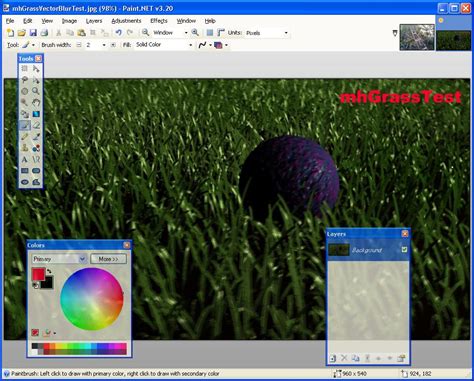
Task: Open the Layers menu
Action: (x=94, y=21)
